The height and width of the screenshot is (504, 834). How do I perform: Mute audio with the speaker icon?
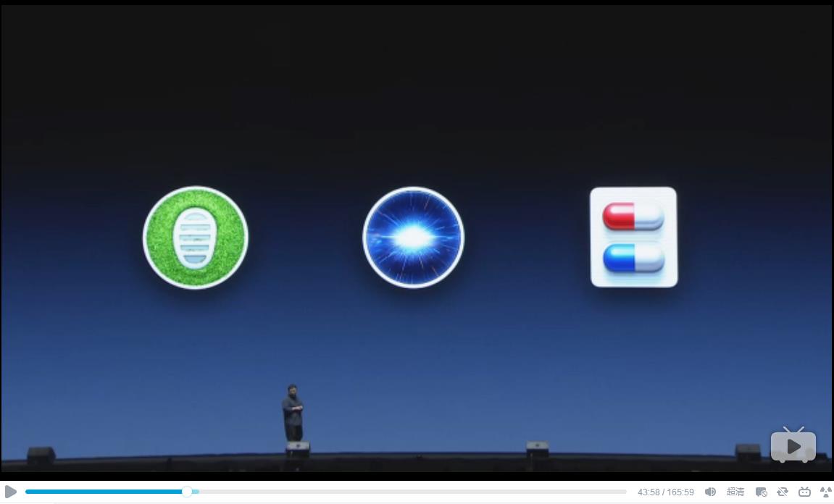(710, 492)
